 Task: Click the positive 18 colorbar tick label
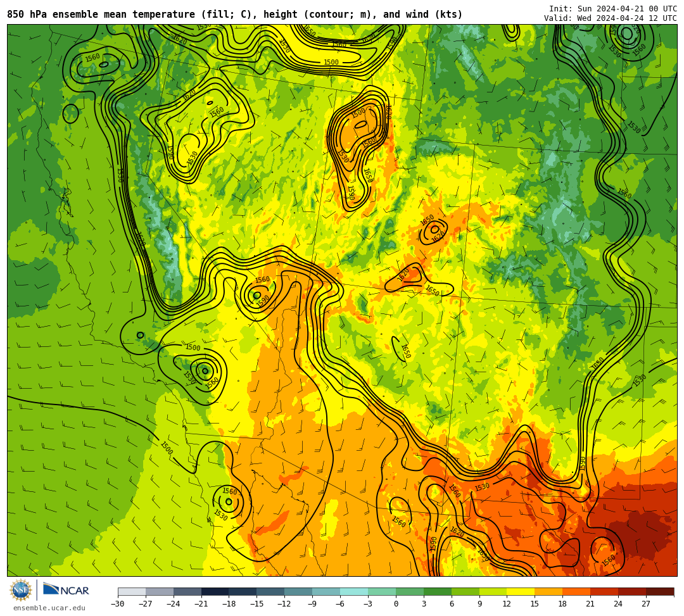click(x=563, y=604)
